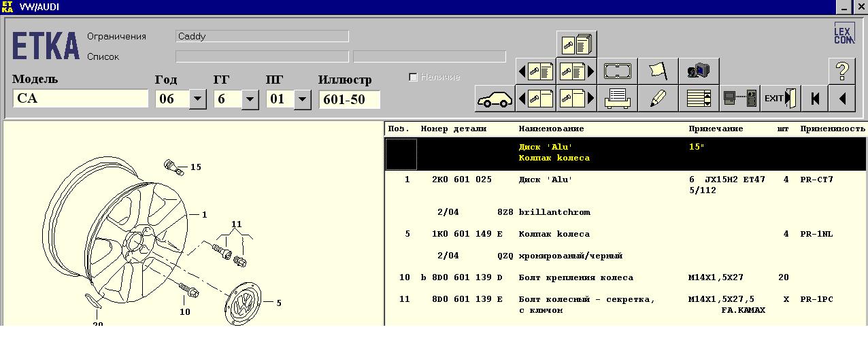The width and height of the screenshot is (868, 357).
Task: Click Колпак колеса name in position 5 row
Action: point(554,234)
